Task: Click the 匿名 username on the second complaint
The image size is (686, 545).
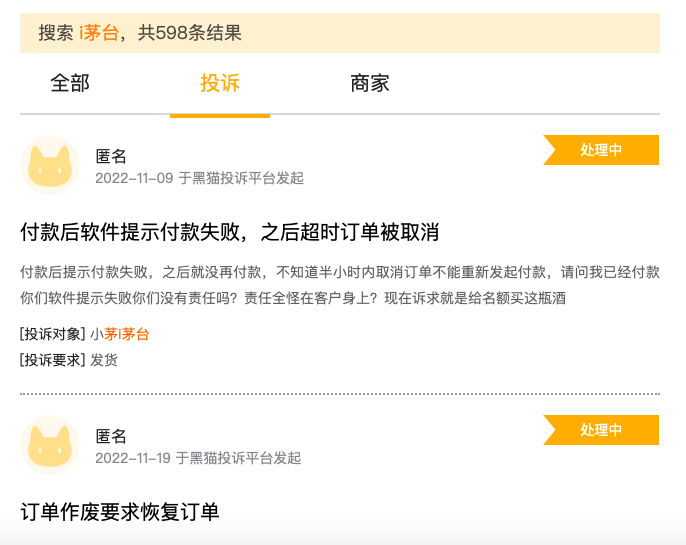Action: pyautogui.click(x=111, y=436)
